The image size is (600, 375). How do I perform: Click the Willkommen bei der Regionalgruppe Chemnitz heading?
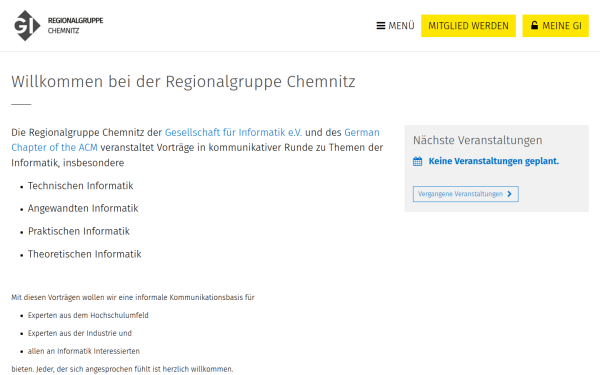tap(183, 82)
